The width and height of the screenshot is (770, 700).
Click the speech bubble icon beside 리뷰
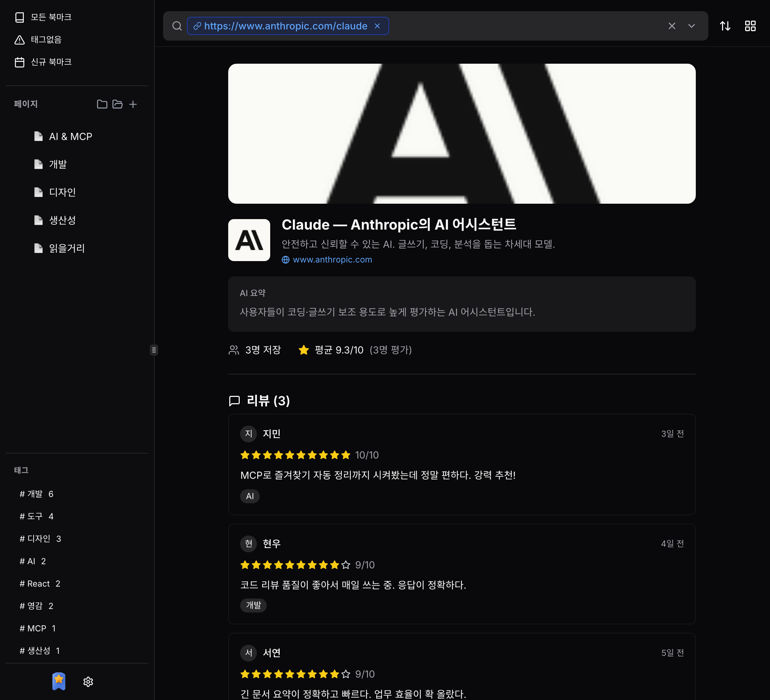[234, 401]
